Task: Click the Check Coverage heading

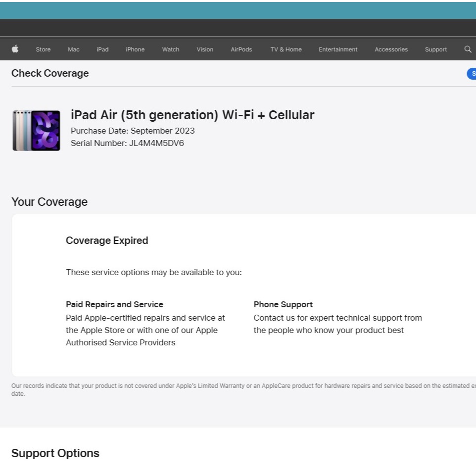Action: coord(50,73)
